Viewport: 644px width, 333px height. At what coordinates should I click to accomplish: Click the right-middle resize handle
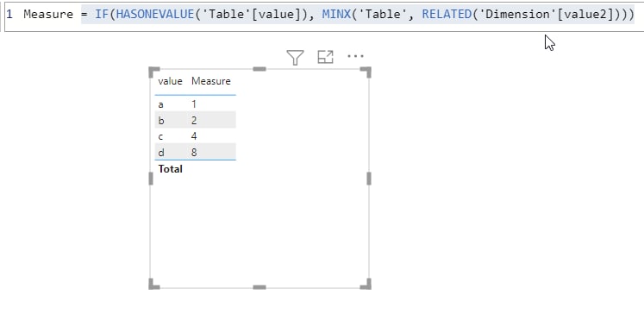coord(369,179)
